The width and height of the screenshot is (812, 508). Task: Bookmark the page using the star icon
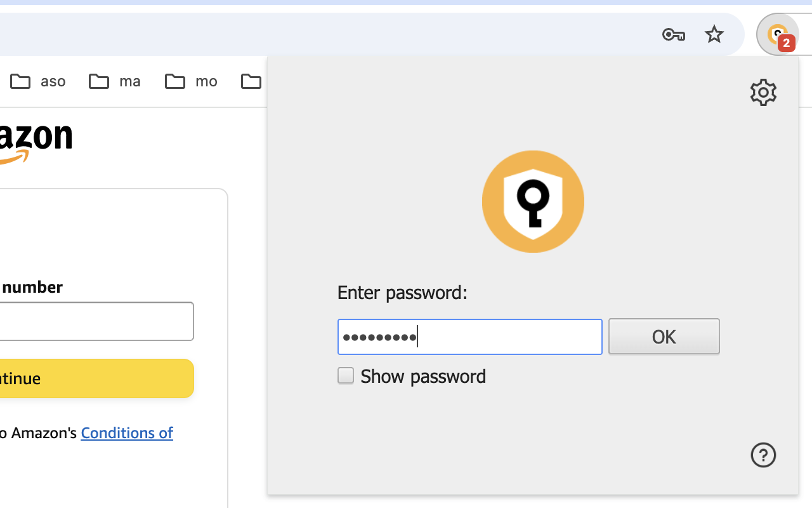(714, 34)
